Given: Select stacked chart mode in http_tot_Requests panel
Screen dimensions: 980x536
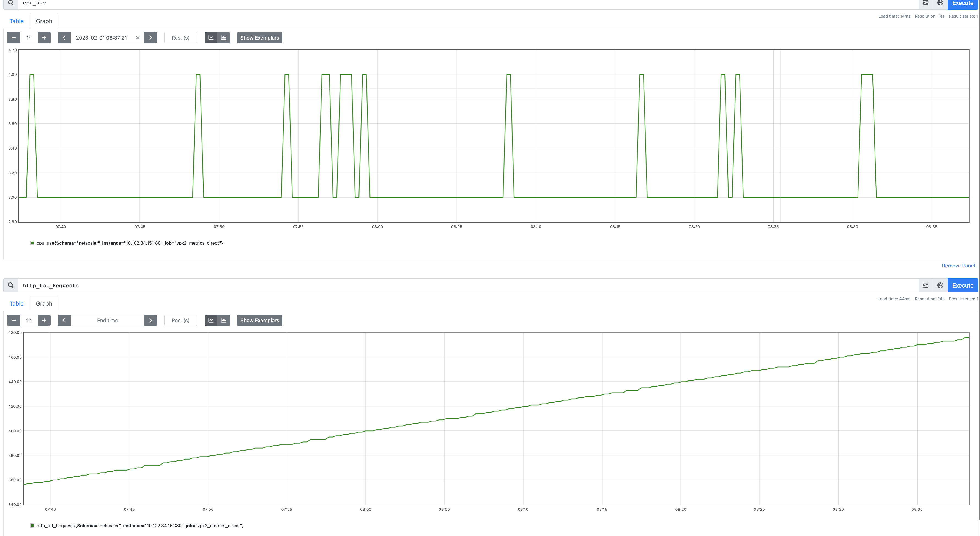Looking at the screenshot, I should tap(224, 321).
